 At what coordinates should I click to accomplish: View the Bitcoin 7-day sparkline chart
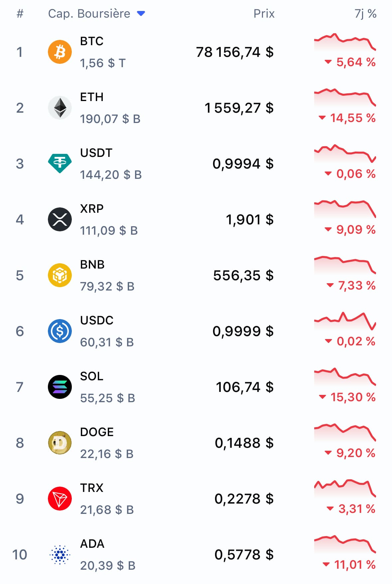click(x=345, y=42)
